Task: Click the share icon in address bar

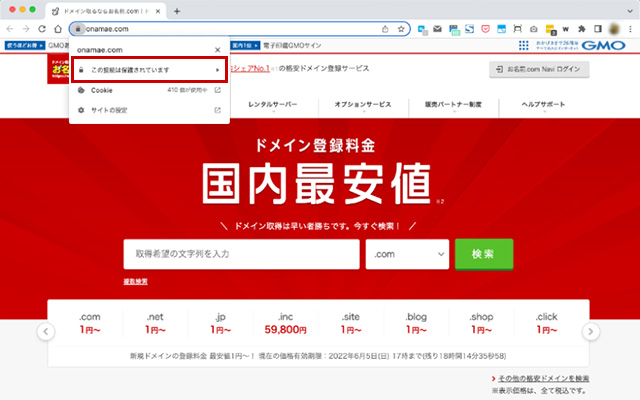Action: click(385, 29)
